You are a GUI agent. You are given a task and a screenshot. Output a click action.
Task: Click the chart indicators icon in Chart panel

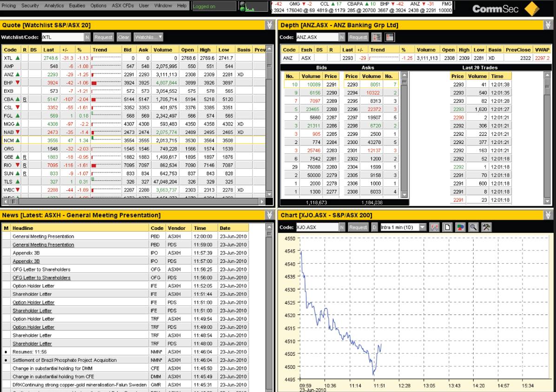(x=434, y=227)
